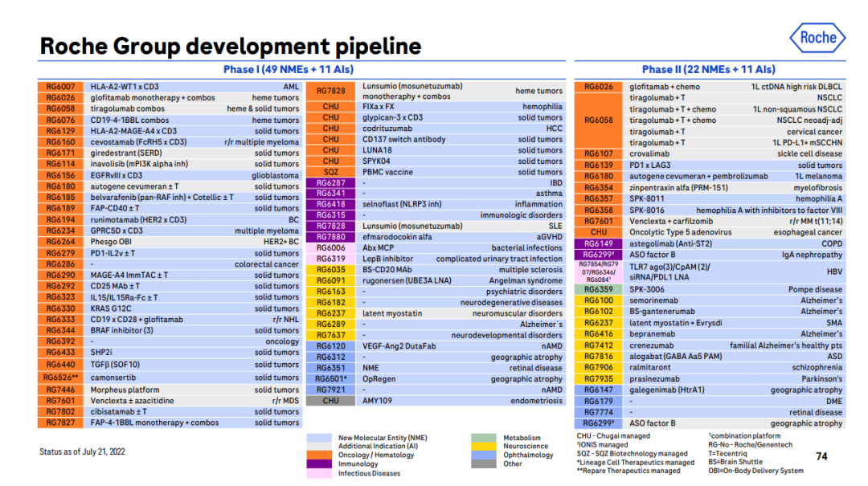Click the RG6007 code cell
Image resolution: width=868 pixels, height=486 pixels.
pos(60,87)
